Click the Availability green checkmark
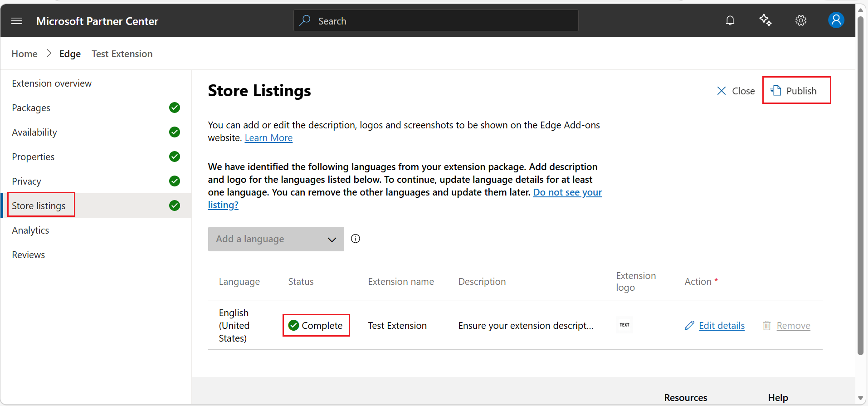 (x=175, y=132)
